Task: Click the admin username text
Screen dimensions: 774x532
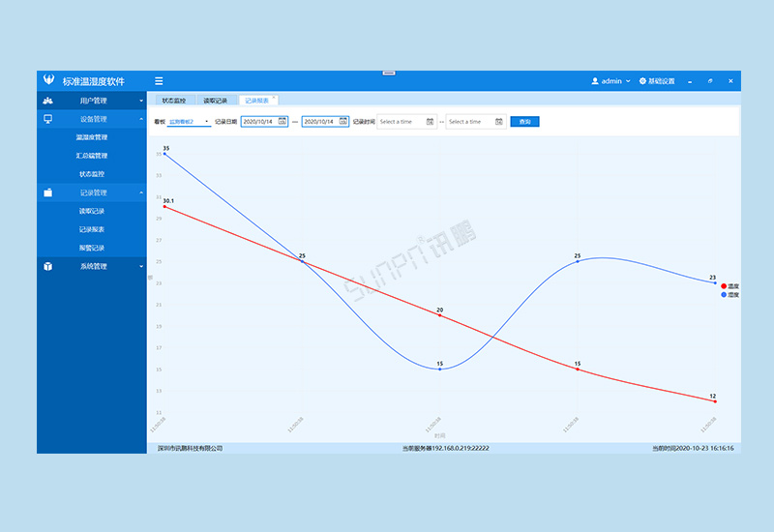Action: (x=611, y=81)
